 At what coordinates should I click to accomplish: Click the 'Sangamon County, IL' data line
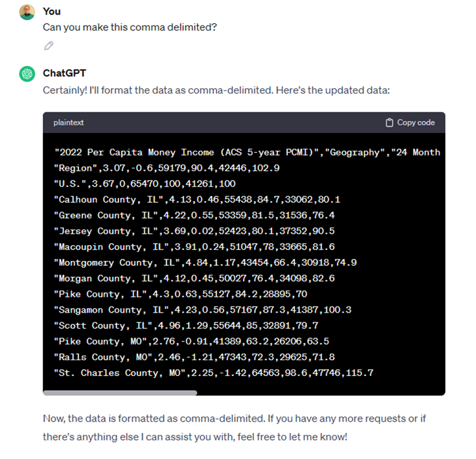tap(203, 310)
